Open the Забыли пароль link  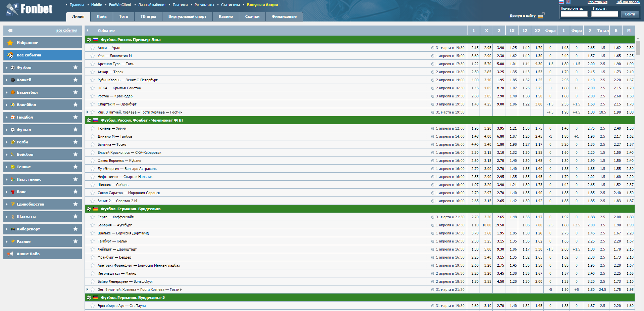point(628,2)
